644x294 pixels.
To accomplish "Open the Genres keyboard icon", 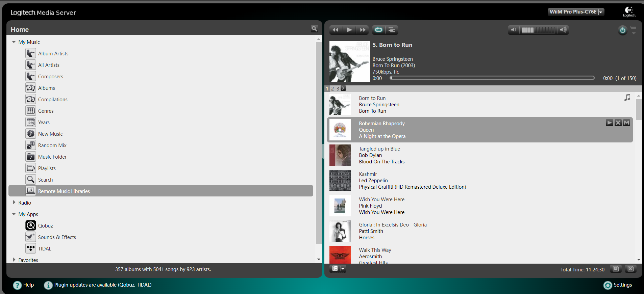I will point(31,111).
